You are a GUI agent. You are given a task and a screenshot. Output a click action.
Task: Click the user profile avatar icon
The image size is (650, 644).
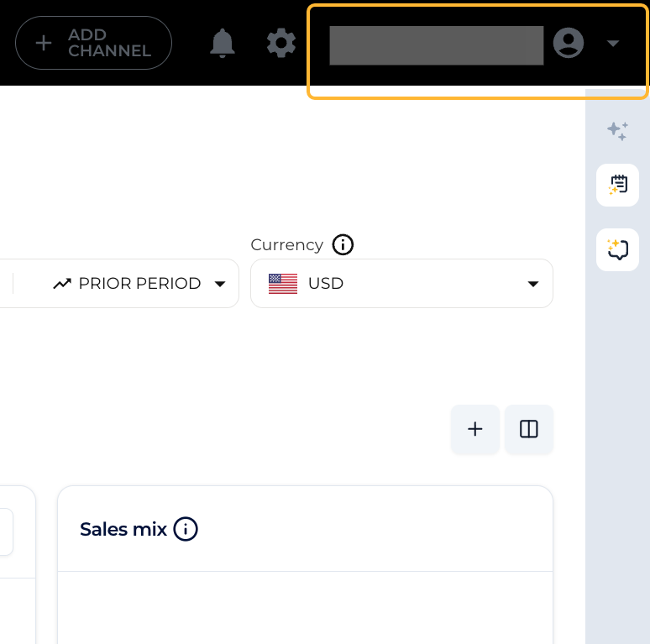pyautogui.click(x=569, y=43)
